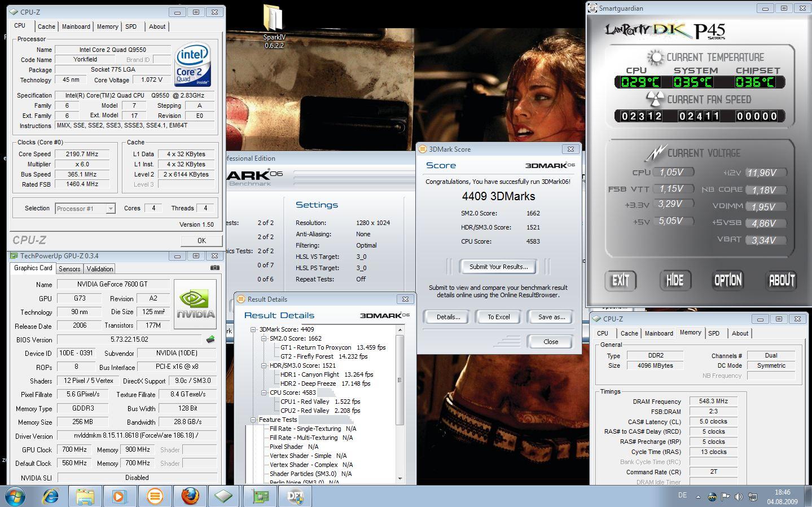The width and height of the screenshot is (812, 507).
Task: Show hidden system tray icons
Action: pos(698,497)
